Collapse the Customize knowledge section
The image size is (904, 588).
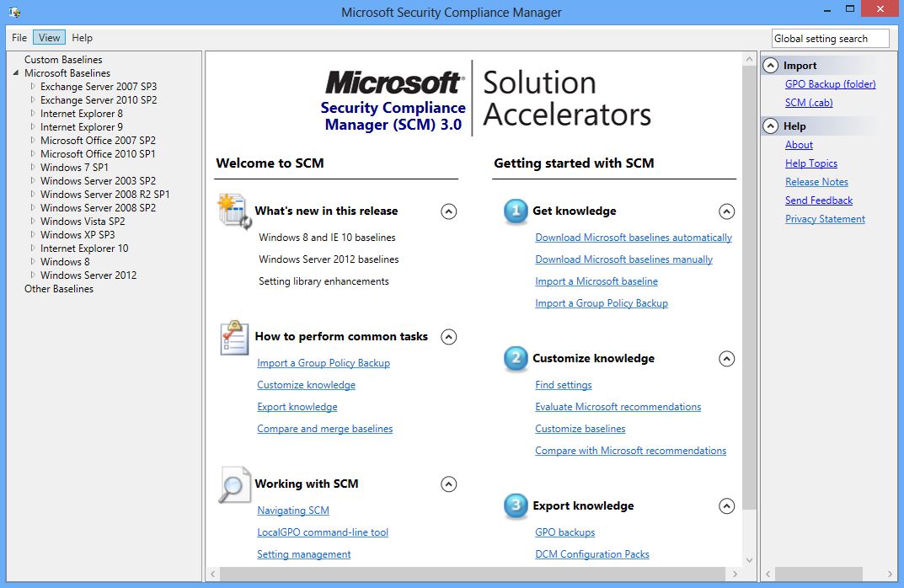pos(726,359)
